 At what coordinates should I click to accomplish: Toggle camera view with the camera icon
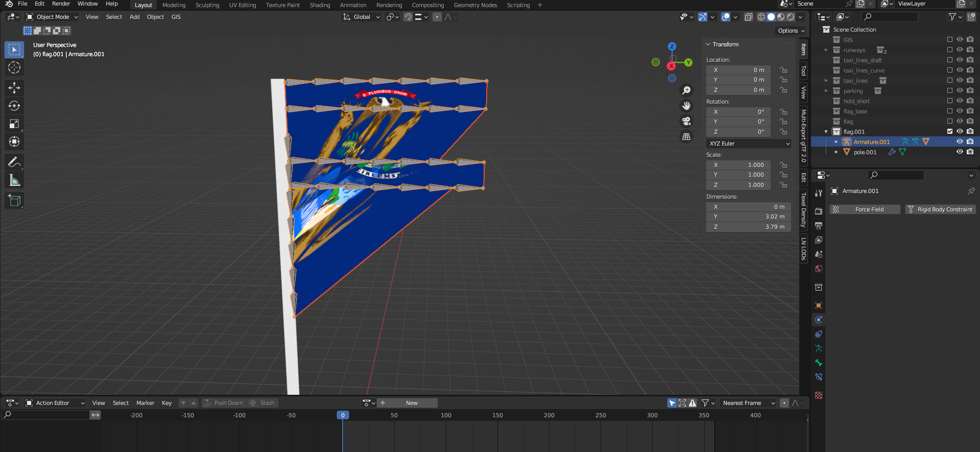[686, 121]
